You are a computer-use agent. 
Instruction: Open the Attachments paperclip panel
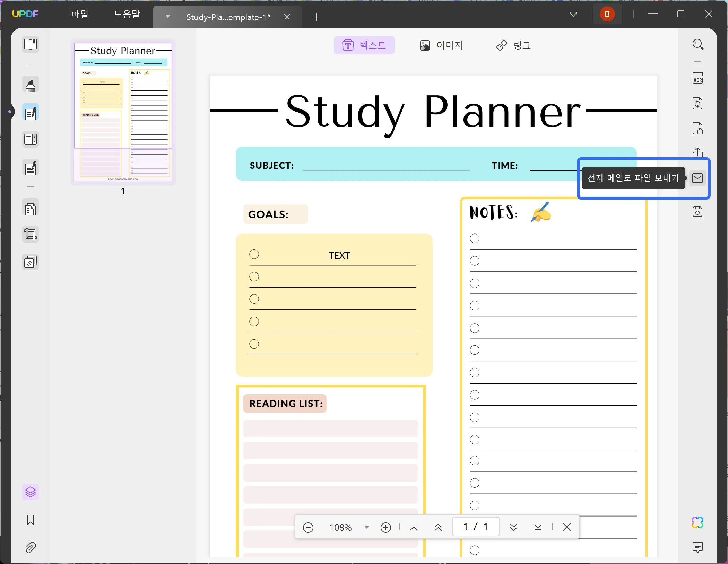[x=31, y=547]
